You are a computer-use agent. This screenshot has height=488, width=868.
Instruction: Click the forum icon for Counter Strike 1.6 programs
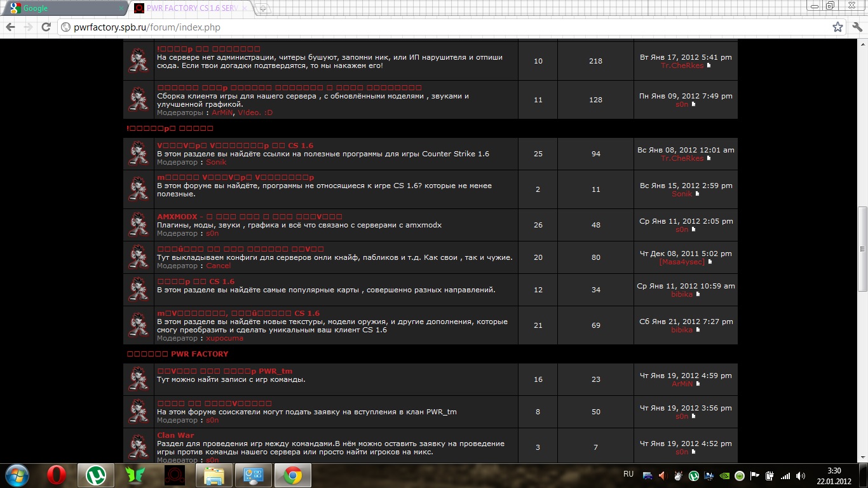(x=139, y=154)
